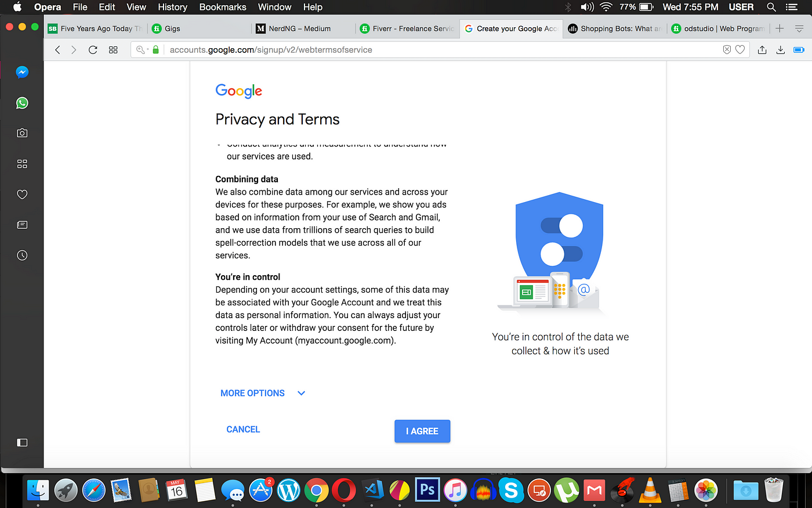Open Trash from the dock
The image size is (812, 508).
click(x=774, y=490)
